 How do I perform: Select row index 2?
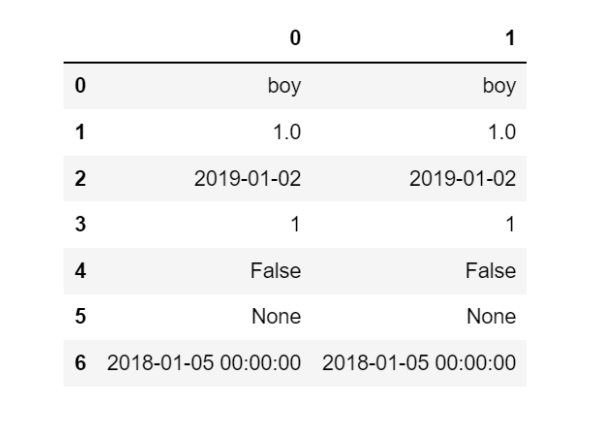tap(80, 179)
